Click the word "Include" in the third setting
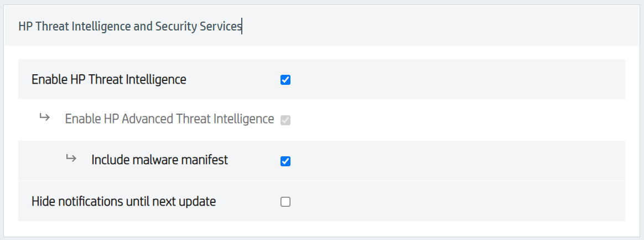The height and width of the screenshot is (240, 644). (x=110, y=160)
